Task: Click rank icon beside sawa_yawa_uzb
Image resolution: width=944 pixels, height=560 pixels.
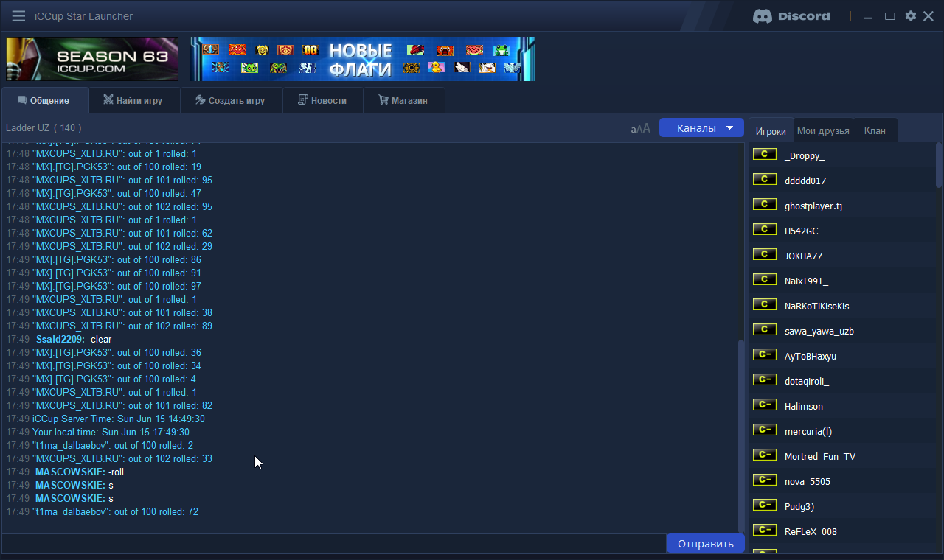Action: point(764,329)
